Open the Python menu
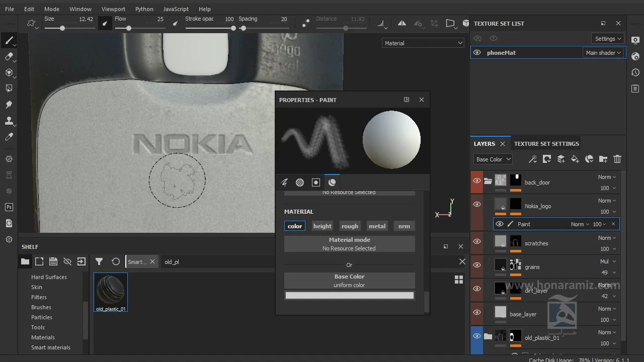Screen dimensions: 644x362 (x=144, y=9)
